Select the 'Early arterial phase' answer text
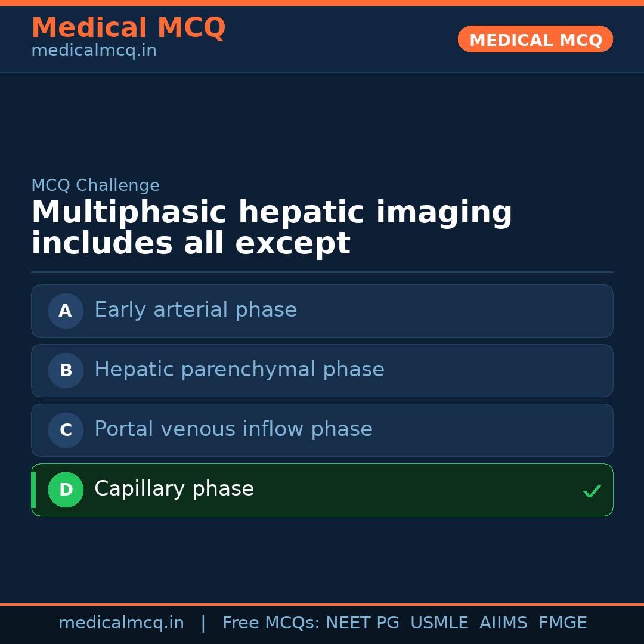Screen dimensions: 644x644 point(196,310)
